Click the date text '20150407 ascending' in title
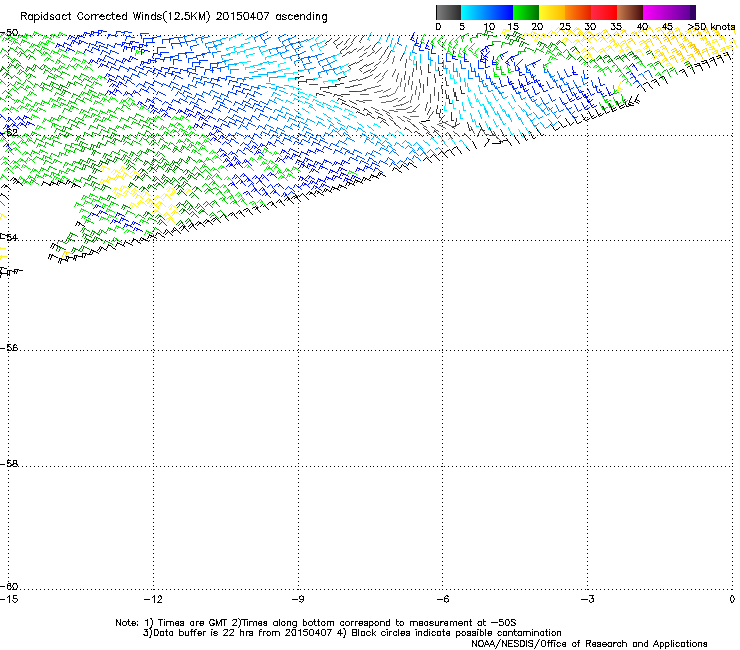The height and width of the screenshot is (650, 740). pyautogui.click(x=271, y=17)
